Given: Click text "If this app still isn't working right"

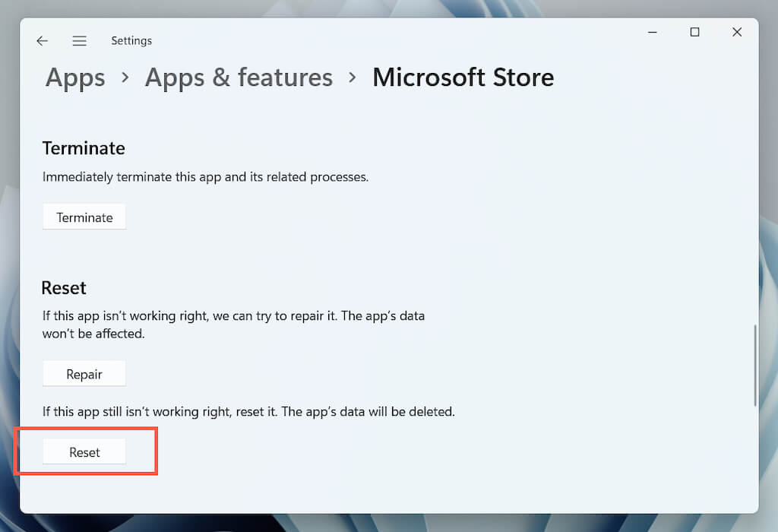Looking at the screenshot, I should pos(137,412).
